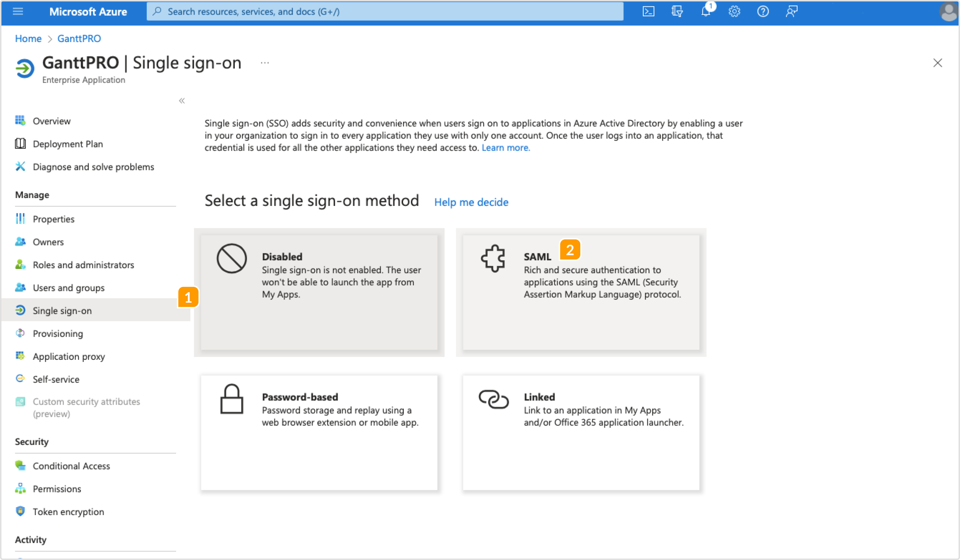
Task: Click the Diagnose and solve problems wrench icon
Action: (x=20, y=166)
